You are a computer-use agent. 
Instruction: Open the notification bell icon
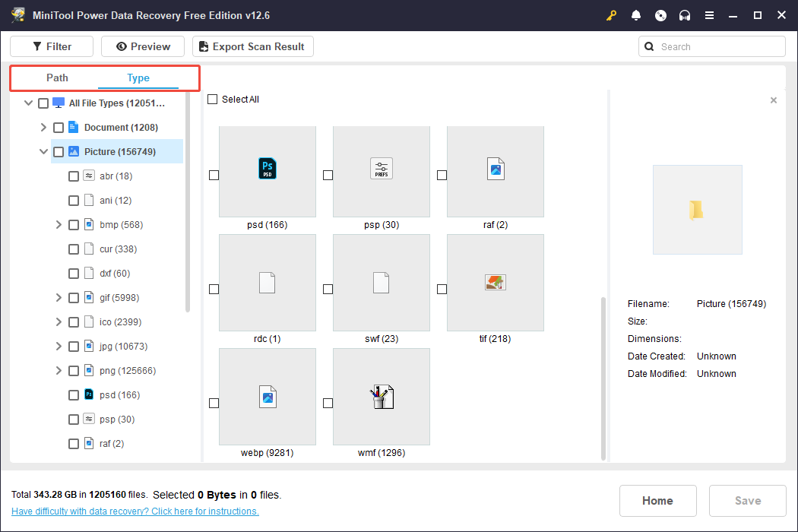tap(636, 15)
